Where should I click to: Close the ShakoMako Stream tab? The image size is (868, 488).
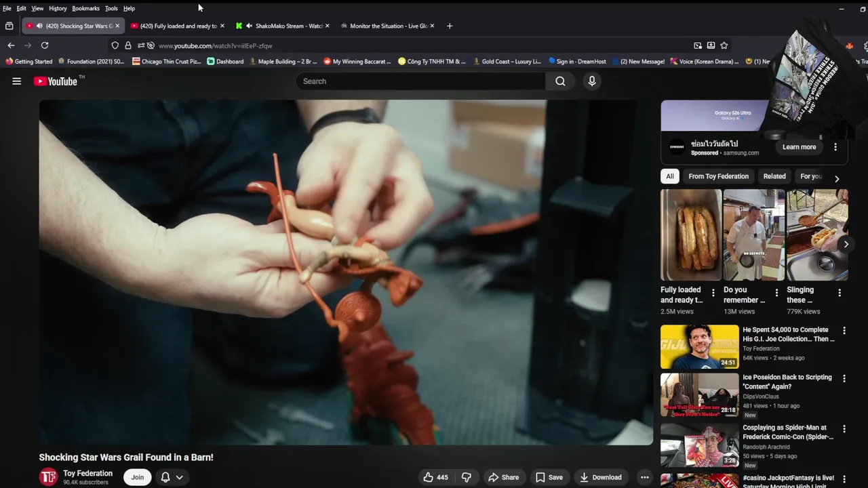(x=327, y=26)
